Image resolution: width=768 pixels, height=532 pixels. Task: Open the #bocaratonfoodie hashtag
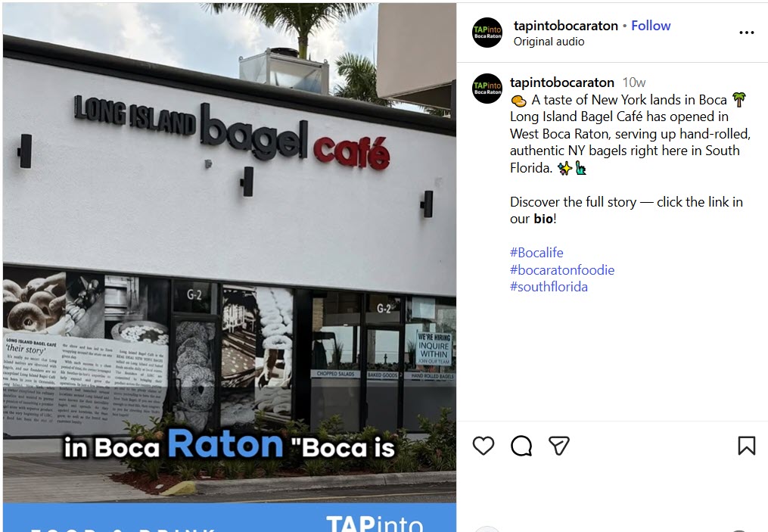point(561,270)
